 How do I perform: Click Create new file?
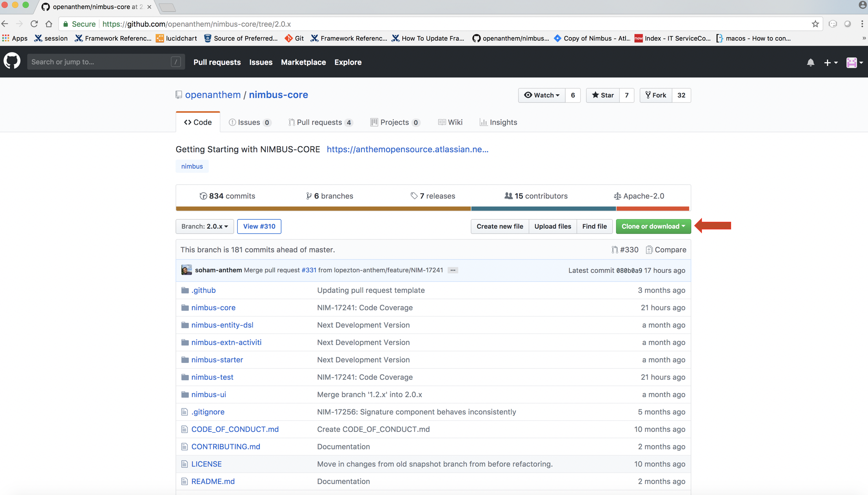coord(500,226)
